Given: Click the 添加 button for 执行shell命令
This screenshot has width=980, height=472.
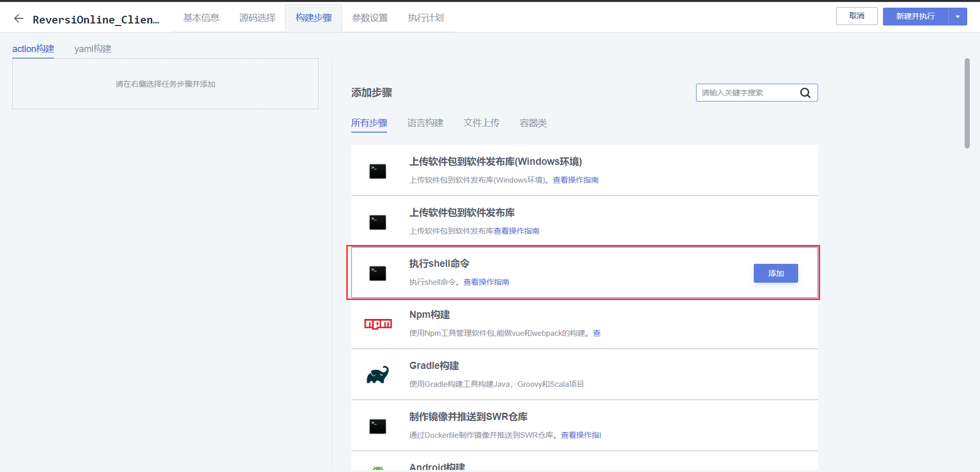Looking at the screenshot, I should 775,273.
